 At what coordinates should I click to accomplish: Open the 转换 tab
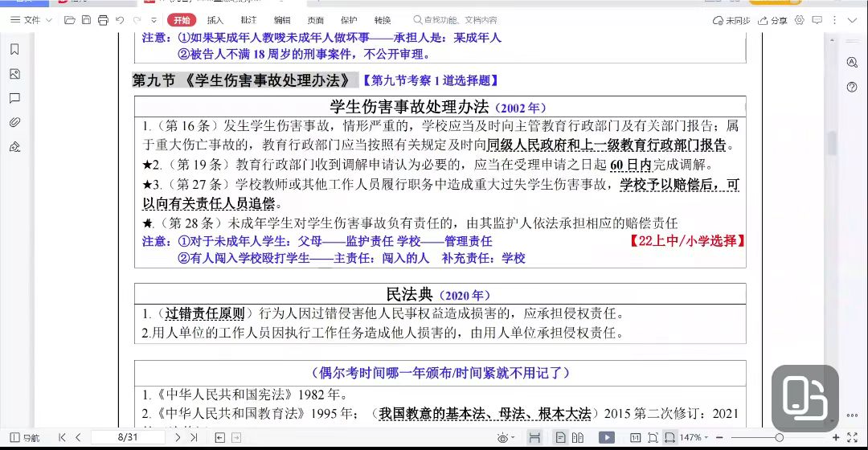[382, 20]
